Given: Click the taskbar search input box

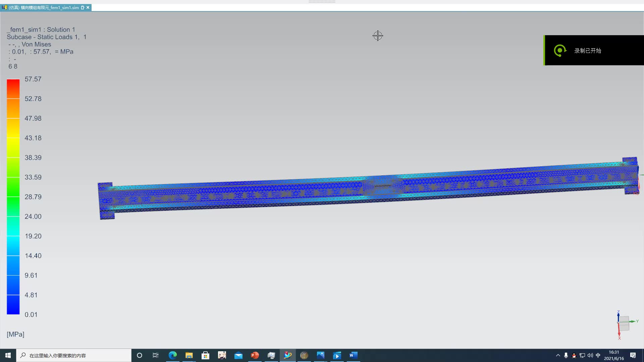Looking at the screenshot, I should click(74, 355).
